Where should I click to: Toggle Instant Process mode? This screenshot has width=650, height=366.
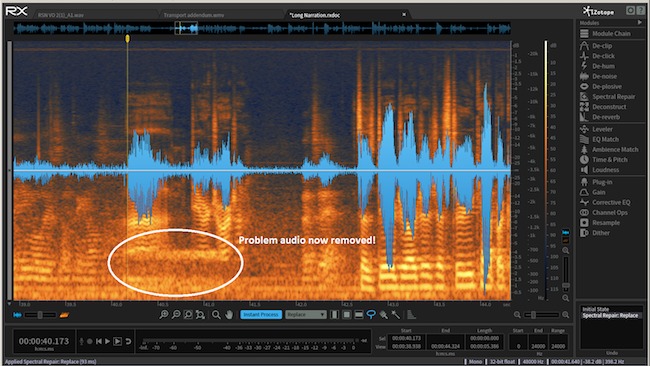[261, 315]
